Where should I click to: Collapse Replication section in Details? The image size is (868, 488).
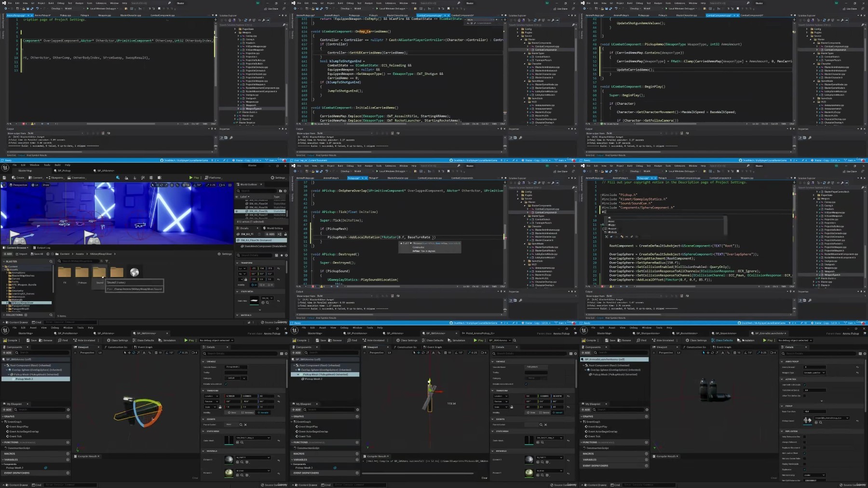782,431
